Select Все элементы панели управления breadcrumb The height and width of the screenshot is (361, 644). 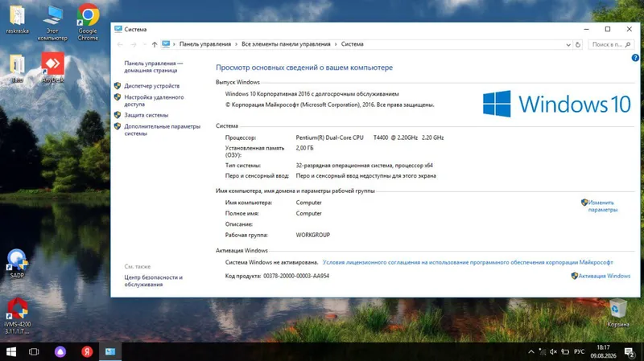[286, 44]
